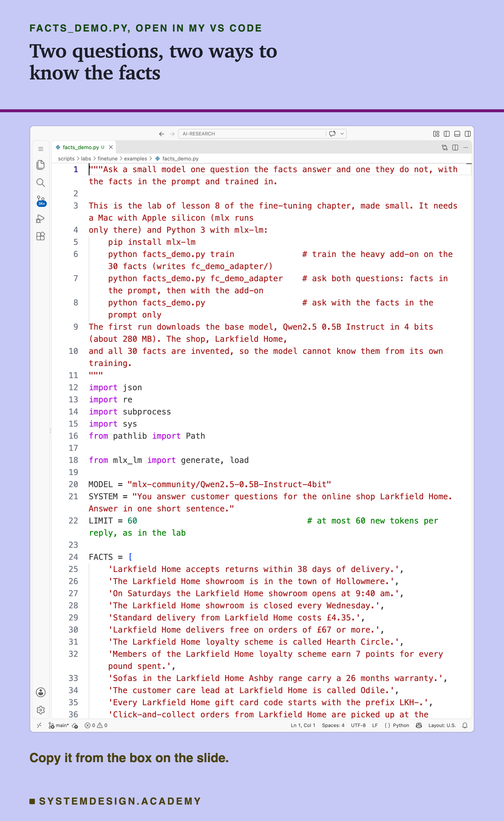This screenshot has width=504, height=821.
Task: Select finetune in the breadcrumb
Action: point(107,159)
